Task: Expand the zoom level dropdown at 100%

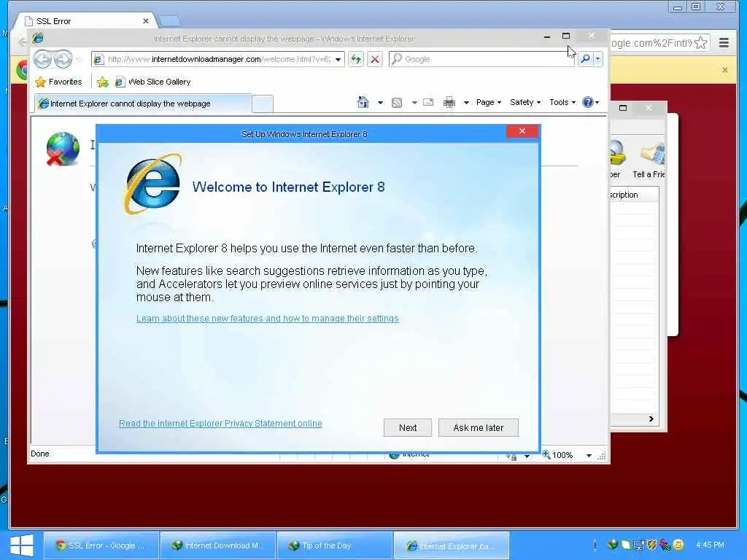Action: click(589, 455)
